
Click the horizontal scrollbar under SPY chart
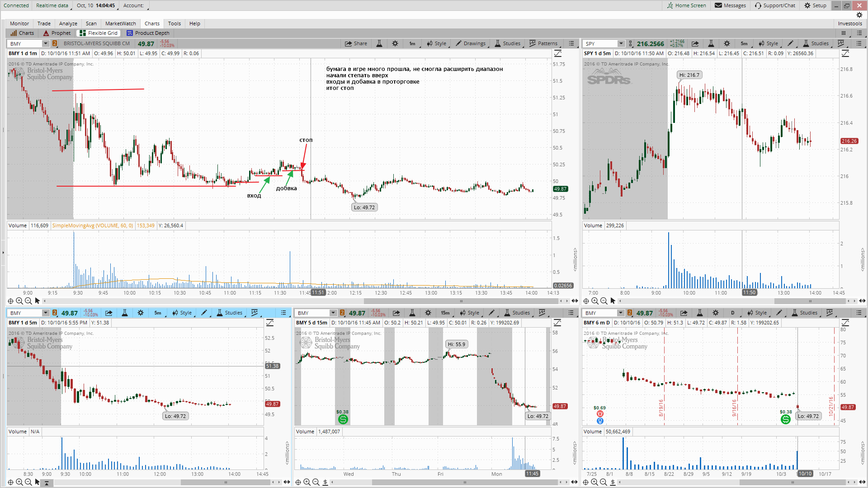[x=809, y=301]
